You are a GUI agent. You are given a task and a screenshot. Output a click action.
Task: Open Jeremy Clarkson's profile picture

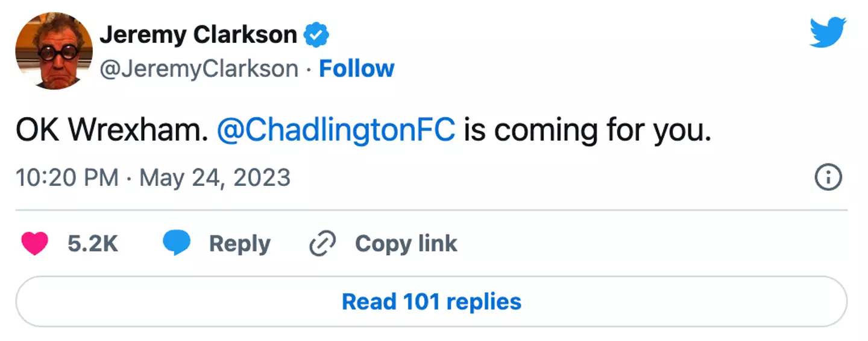pyautogui.click(x=54, y=51)
